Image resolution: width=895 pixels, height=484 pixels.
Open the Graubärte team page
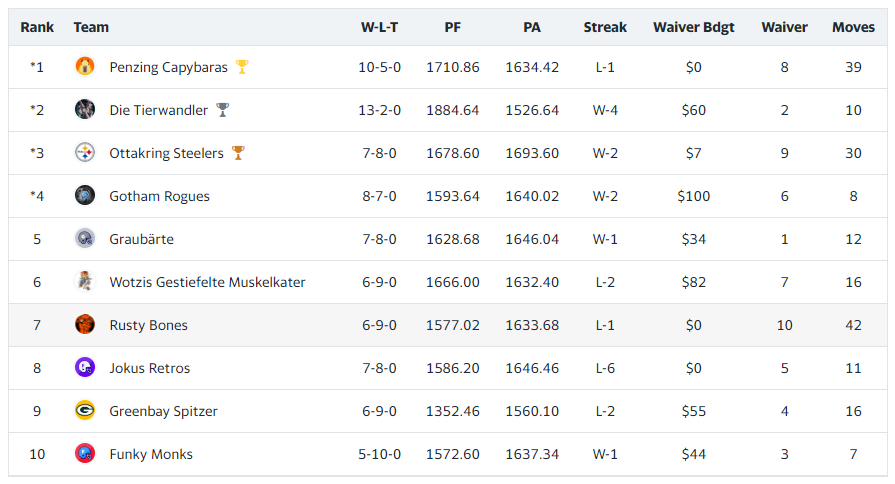[x=142, y=239]
